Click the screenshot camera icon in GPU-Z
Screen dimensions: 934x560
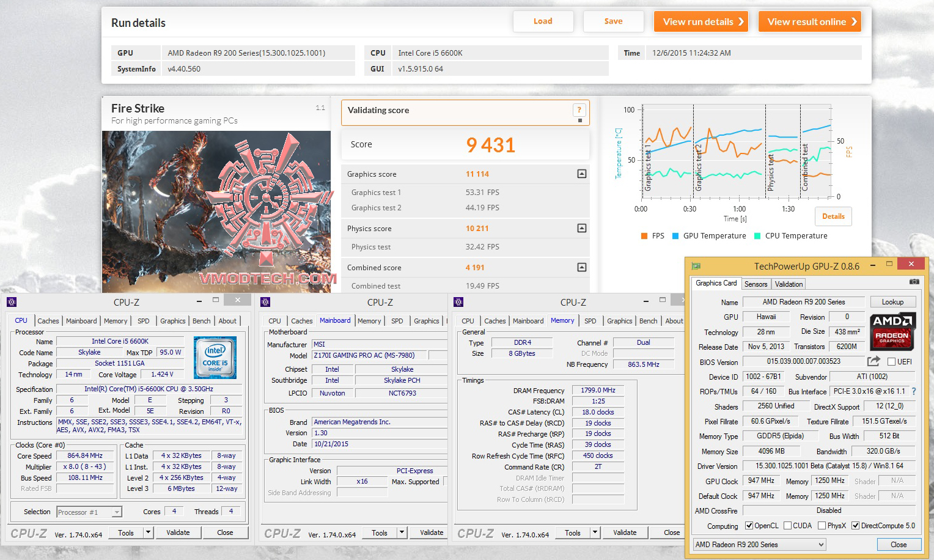[x=914, y=282]
